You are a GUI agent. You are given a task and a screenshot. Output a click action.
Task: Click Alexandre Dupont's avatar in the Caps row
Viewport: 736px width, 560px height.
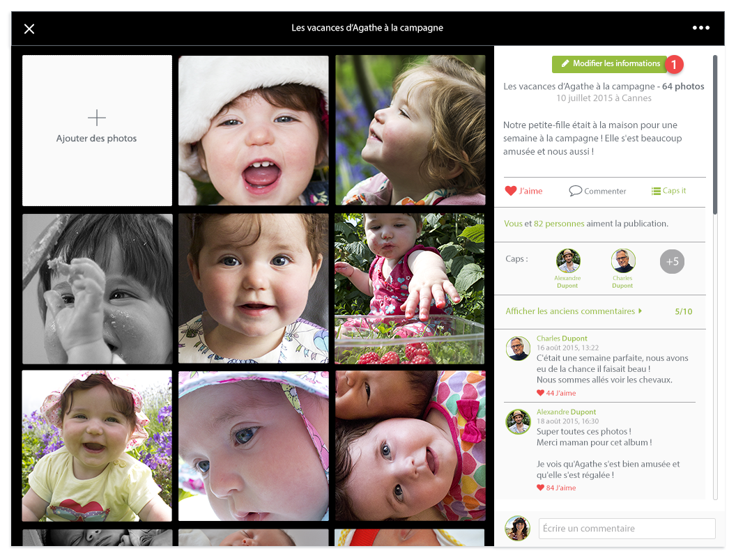click(568, 260)
